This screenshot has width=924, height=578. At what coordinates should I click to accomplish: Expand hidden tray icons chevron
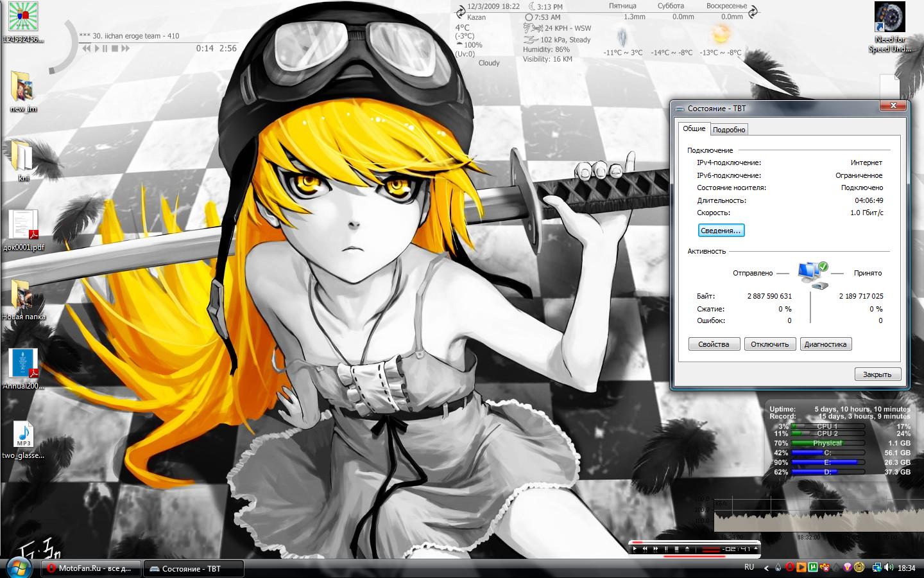tap(766, 568)
